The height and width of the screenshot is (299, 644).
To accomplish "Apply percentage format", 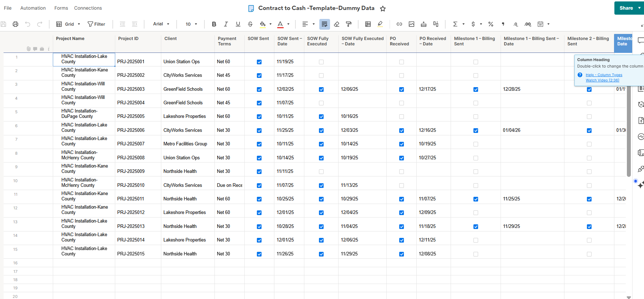I will coord(491,24).
